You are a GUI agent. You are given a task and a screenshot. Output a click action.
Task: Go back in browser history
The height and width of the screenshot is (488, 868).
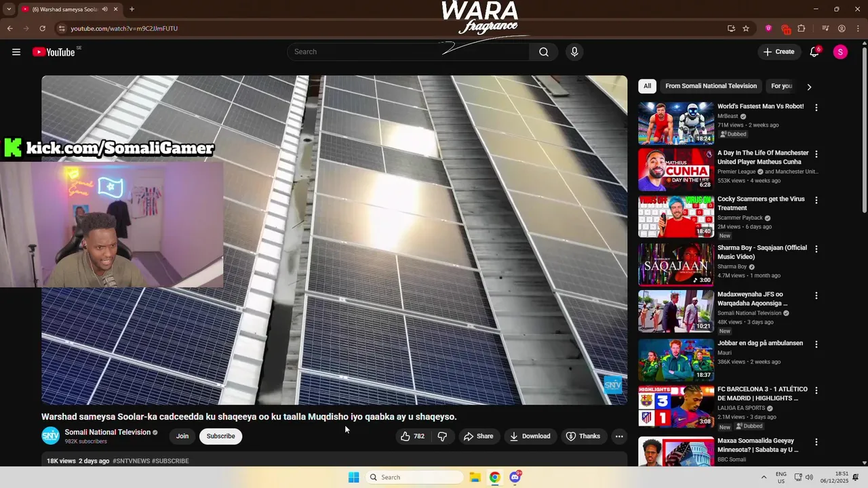pos(9,28)
